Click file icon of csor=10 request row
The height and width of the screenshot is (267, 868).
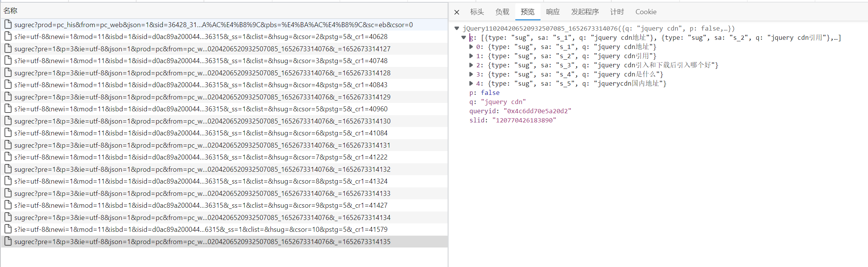click(8, 229)
